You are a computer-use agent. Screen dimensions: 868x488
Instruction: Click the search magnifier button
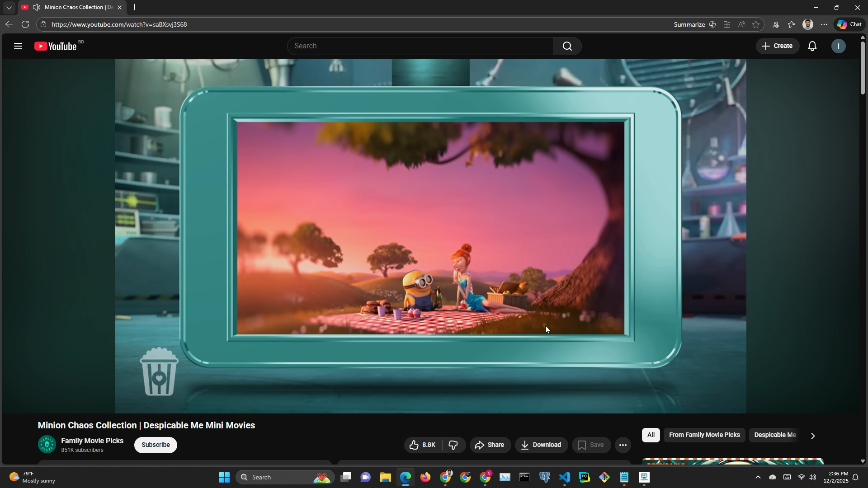tap(567, 46)
